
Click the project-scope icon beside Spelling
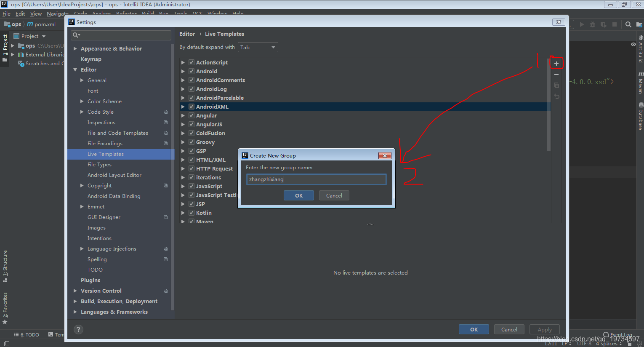point(165,259)
